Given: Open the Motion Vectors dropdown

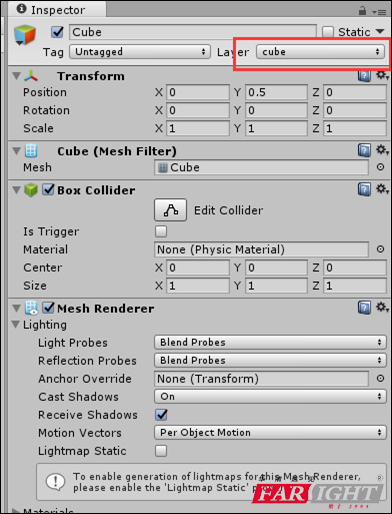Looking at the screenshot, I should click(270, 433).
